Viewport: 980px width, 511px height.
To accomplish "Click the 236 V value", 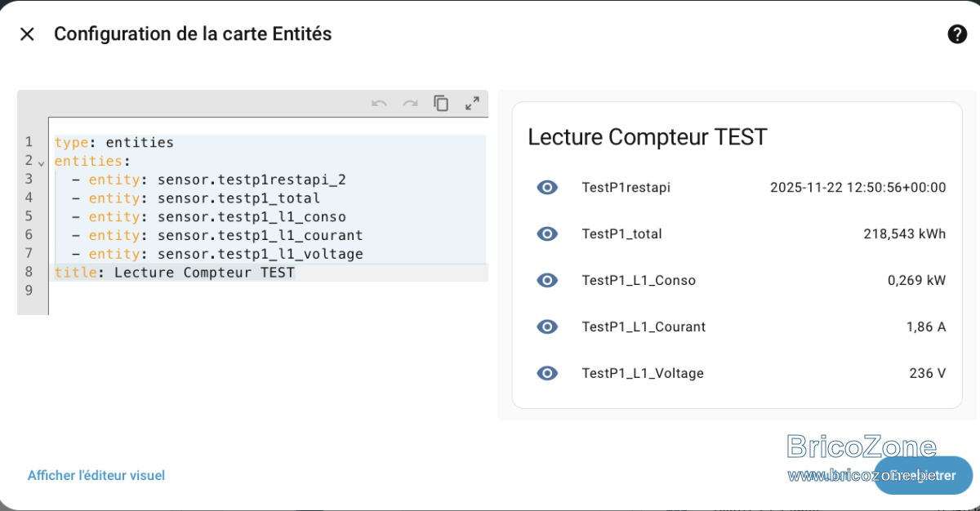I will coord(928,373).
